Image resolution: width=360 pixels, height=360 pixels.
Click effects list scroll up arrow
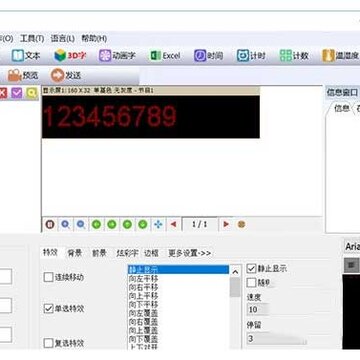click(235, 272)
